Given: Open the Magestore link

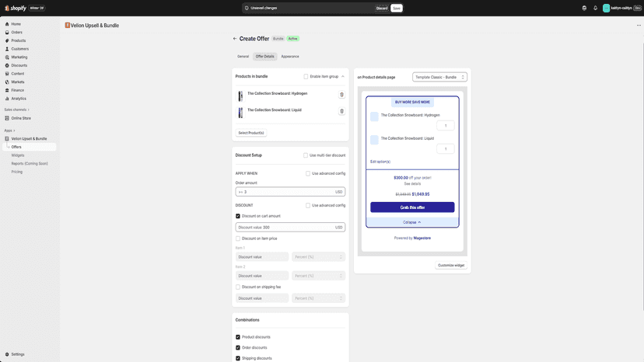Looking at the screenshot, I should 422,238.
